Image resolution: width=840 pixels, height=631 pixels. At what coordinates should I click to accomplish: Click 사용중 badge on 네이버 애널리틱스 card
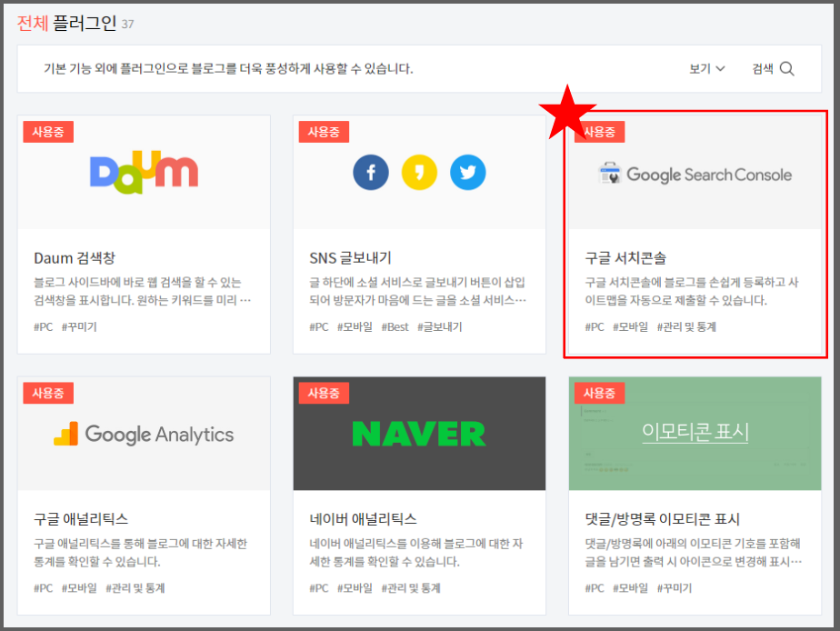[324, 393]
